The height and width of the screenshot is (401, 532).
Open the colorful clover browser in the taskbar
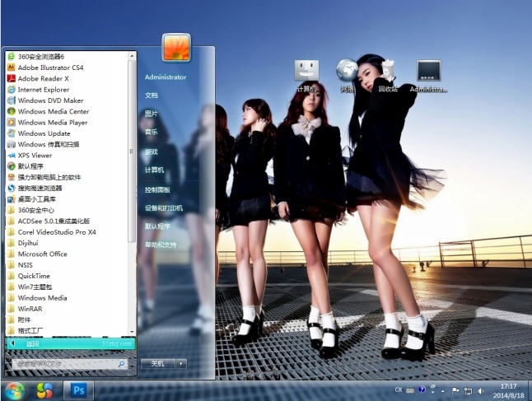pos(44,390)
